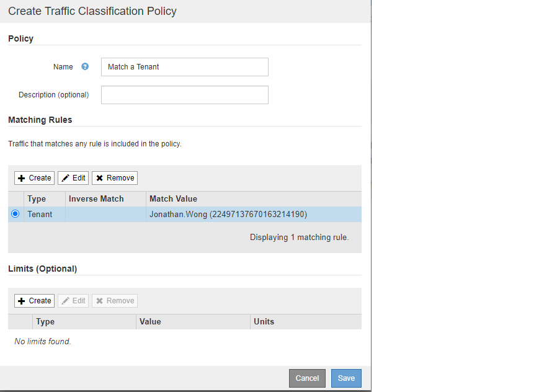Click the Type header in Matching Rules table
The width and height of the screenshot is (539, 392).
37,199
